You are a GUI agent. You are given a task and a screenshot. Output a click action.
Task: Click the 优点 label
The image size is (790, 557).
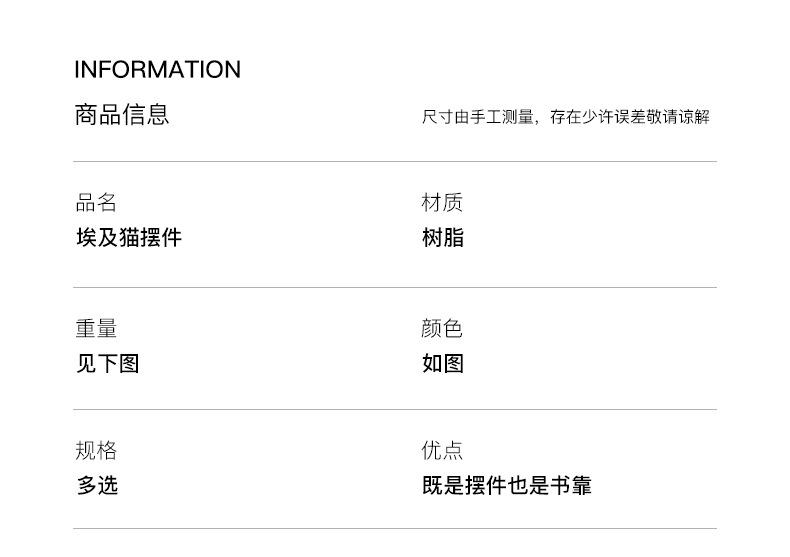point(442,451)
